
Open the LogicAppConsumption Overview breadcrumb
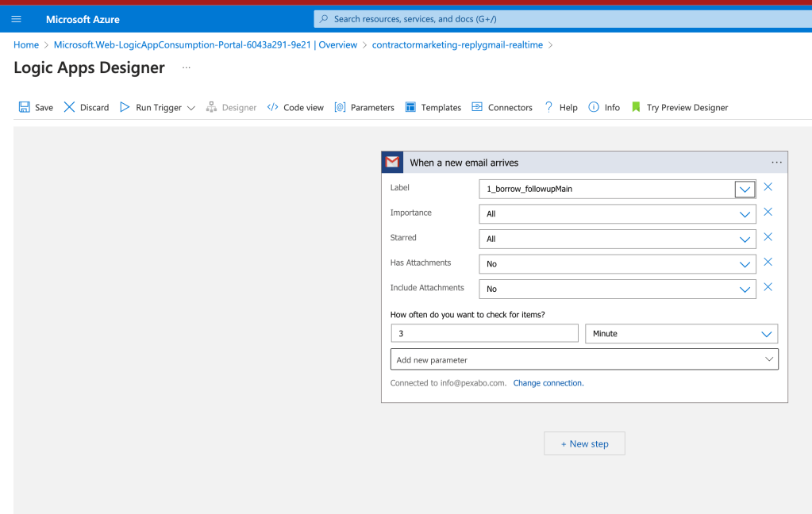point(206,45)
